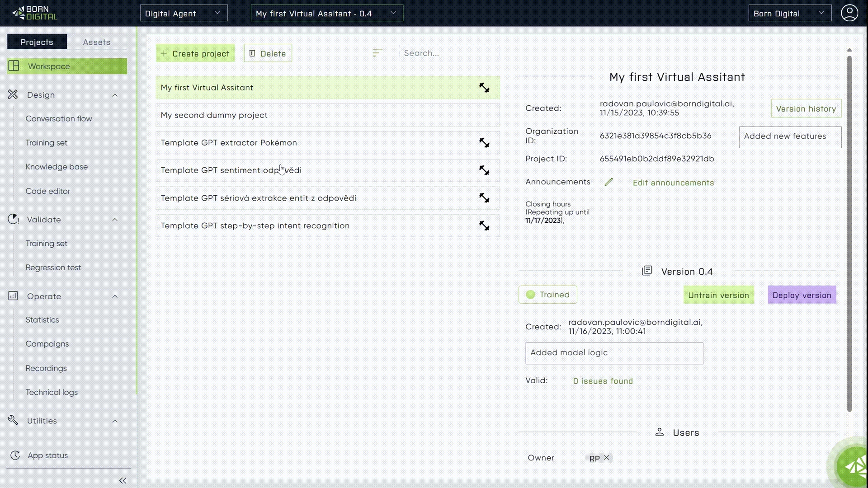Click the arrows icon on Template GPT extractor Pokémon
Screen dimensions: 868x488
coord(484,143)
